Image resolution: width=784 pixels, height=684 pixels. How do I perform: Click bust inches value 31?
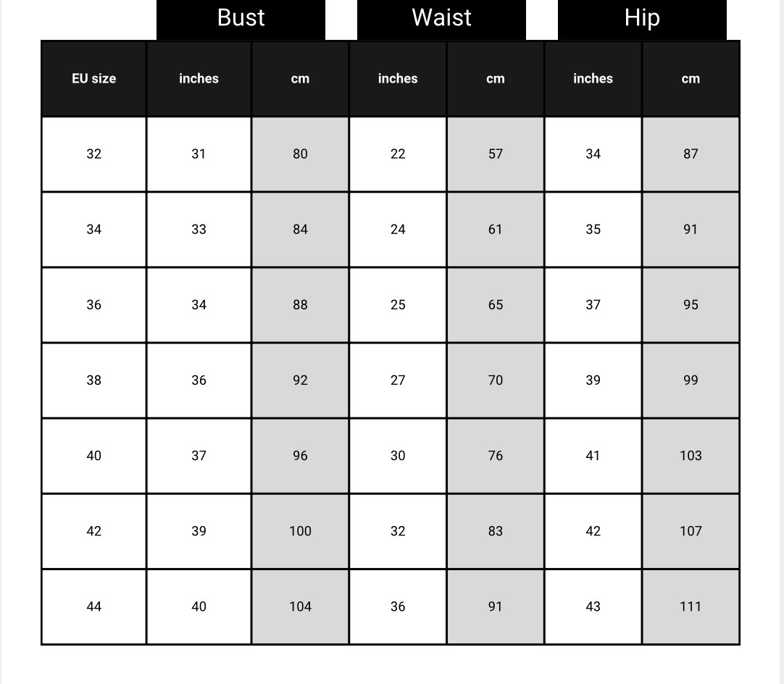(x=199, y=154)
